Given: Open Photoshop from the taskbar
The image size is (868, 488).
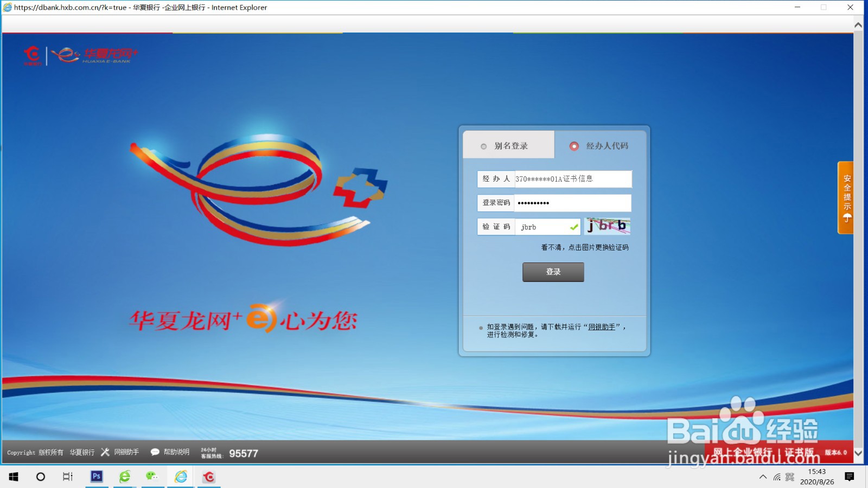Looking at the screenshot, I should (97, 477).
